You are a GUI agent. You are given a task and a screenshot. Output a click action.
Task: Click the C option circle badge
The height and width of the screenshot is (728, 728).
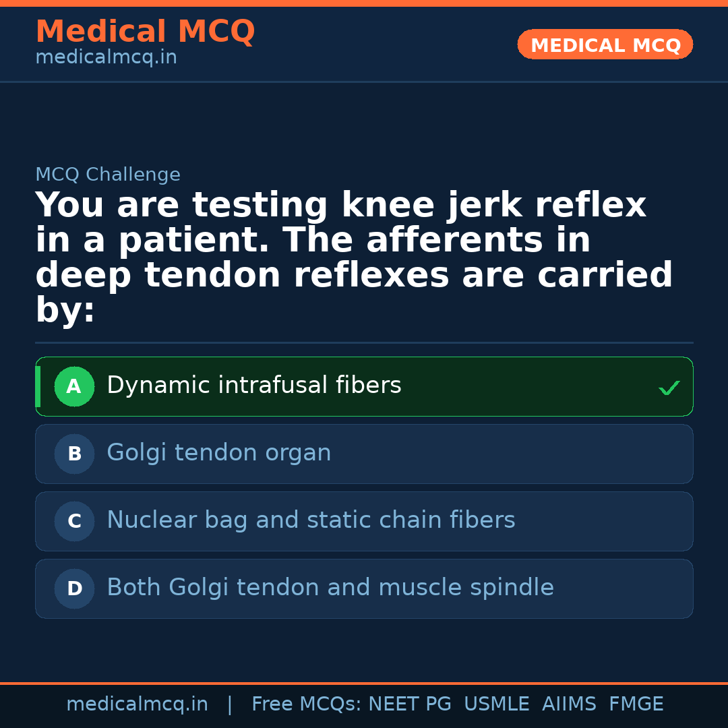(x=74, y=522)
